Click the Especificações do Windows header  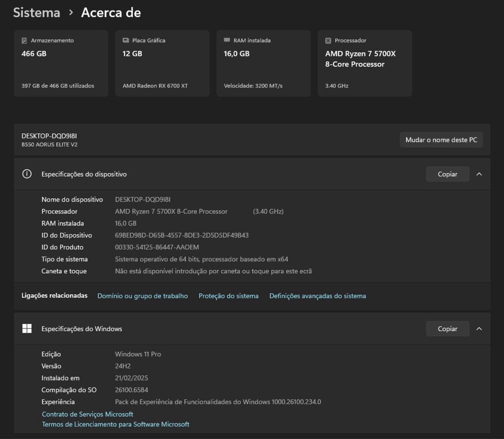coord(252,329)
